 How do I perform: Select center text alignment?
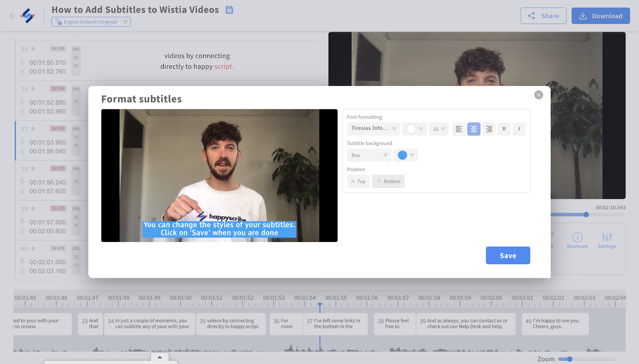click(474, 129)
